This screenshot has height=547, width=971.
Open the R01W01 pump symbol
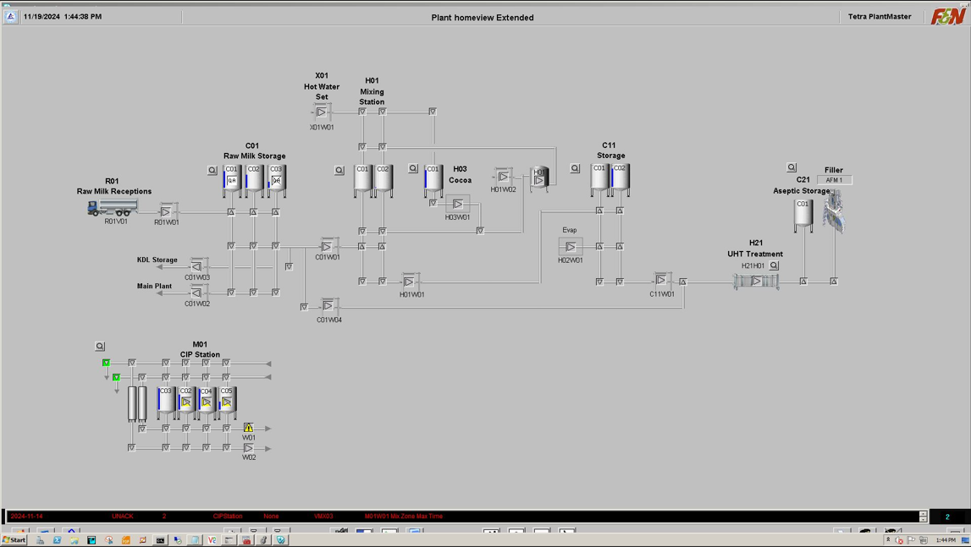tap(167, 211)
